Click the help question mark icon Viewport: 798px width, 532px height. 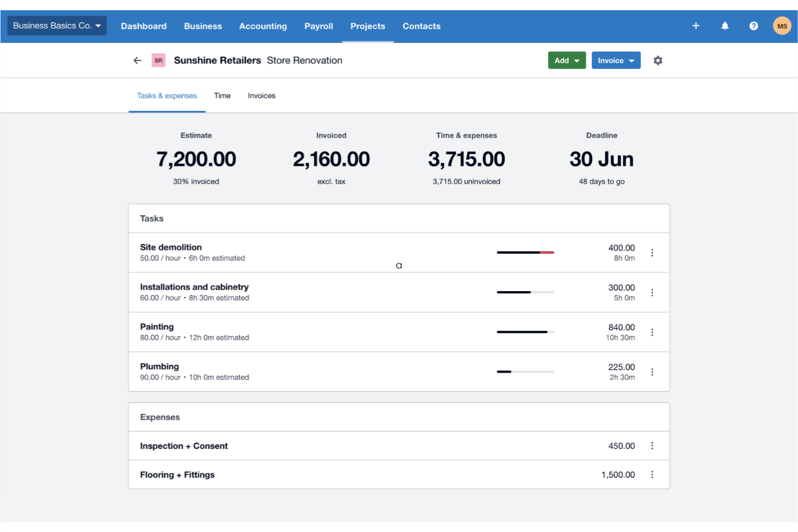753,25
